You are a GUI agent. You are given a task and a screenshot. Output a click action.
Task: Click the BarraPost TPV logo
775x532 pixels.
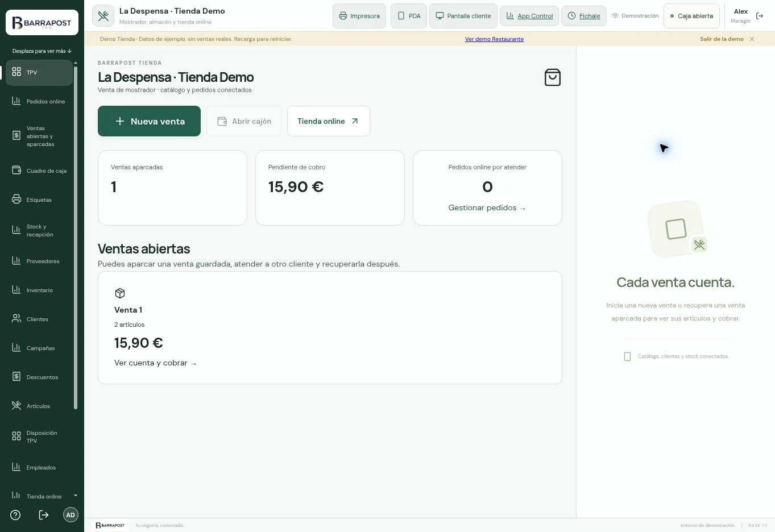42,23
